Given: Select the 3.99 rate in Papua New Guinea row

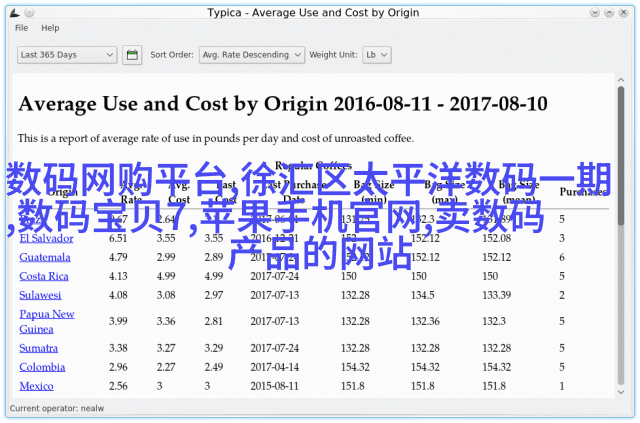Looking at the screenshot, I should pos(118,322).
